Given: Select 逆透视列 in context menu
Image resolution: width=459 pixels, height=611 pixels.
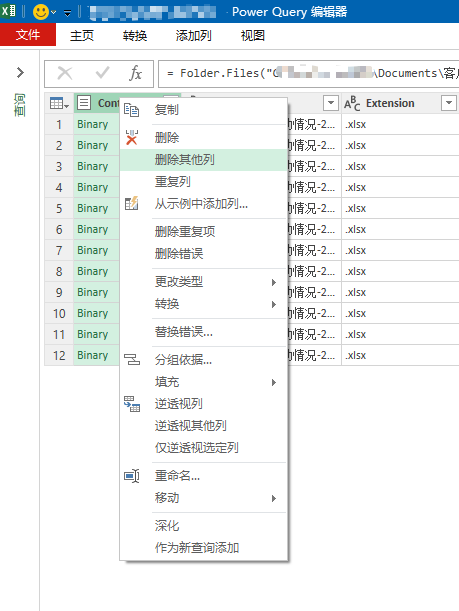Looking at the screenshot, I should pyautogui.click(x=204, y=404).
